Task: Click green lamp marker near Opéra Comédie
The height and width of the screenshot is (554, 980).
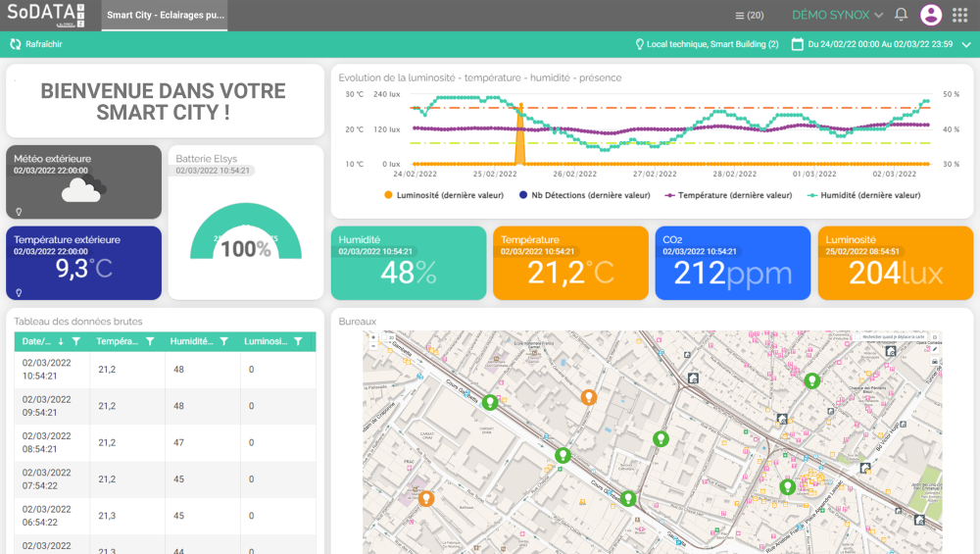Action: click(x=811, y=379)
